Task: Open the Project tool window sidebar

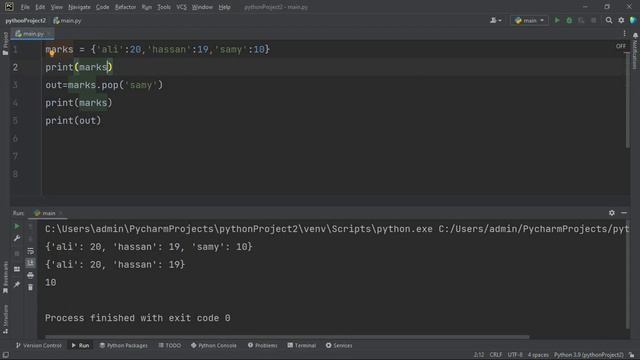Action: (x=5, y=43)
